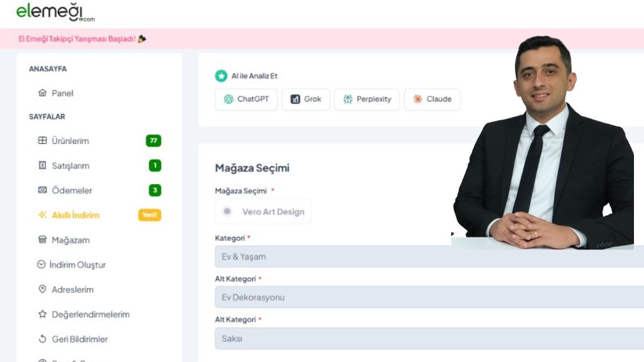Select the Akıllı İndirim sparkle icon
The image size is (644, 362).
tap(42, 215)
